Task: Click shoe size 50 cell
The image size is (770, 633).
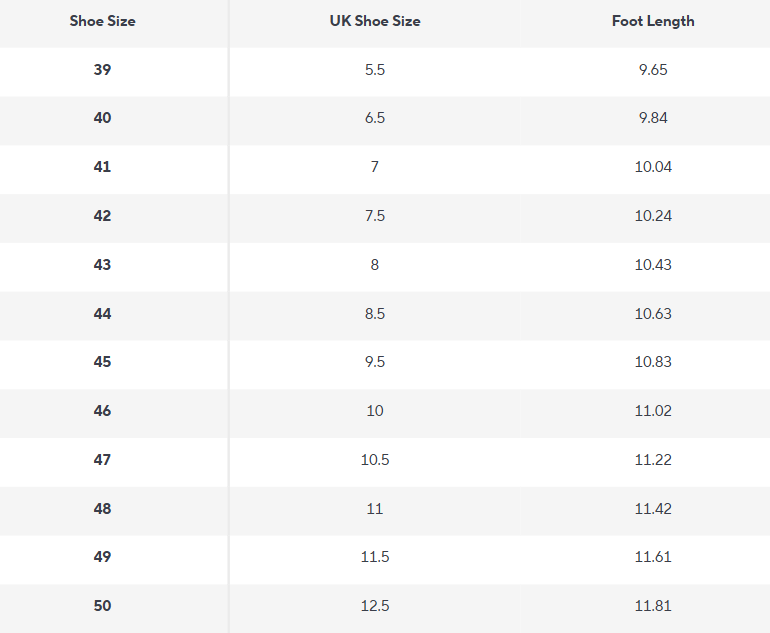Action: [x=102, y=606]
